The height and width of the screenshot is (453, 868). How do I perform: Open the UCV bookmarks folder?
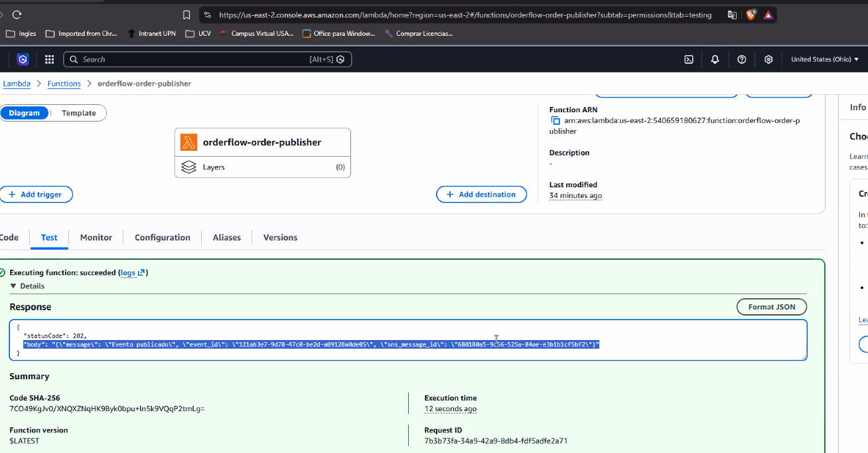(x=198, y=33)
